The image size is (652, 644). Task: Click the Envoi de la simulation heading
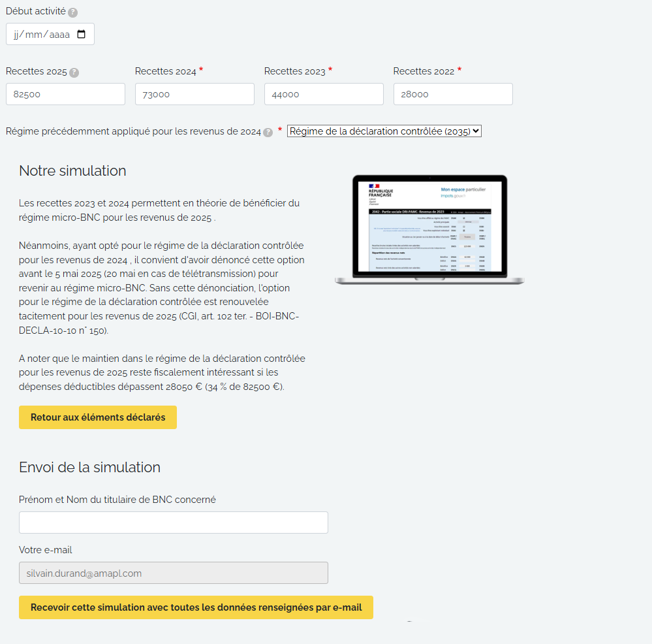tap(89, 468)
